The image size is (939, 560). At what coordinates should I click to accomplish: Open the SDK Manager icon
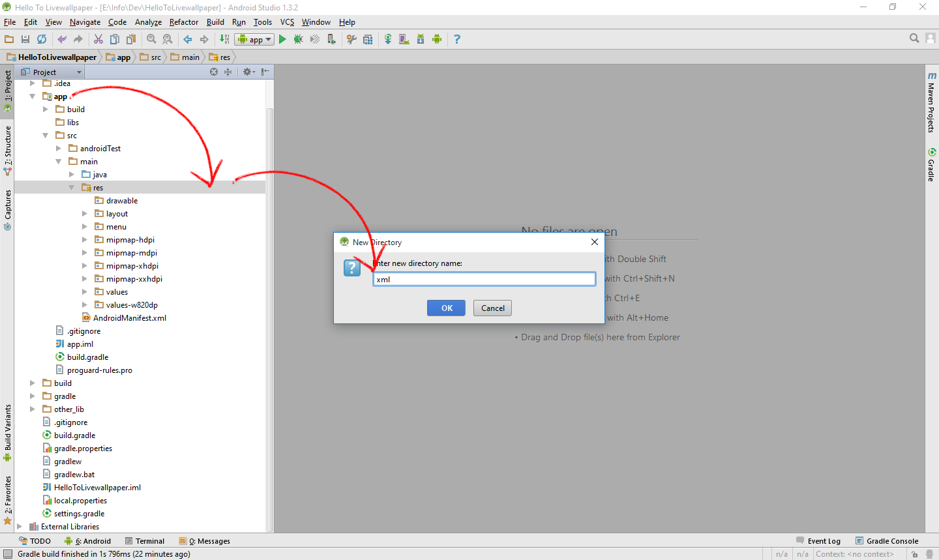coord(421,39)
